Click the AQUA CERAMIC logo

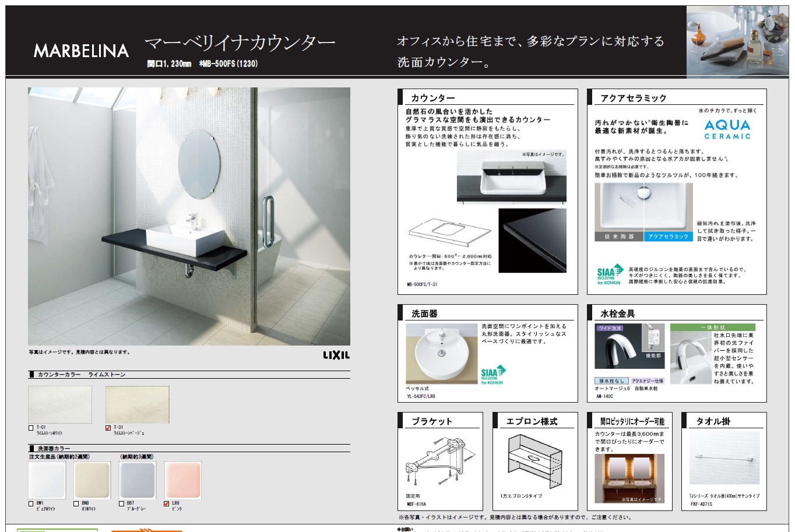click(727, 129)
